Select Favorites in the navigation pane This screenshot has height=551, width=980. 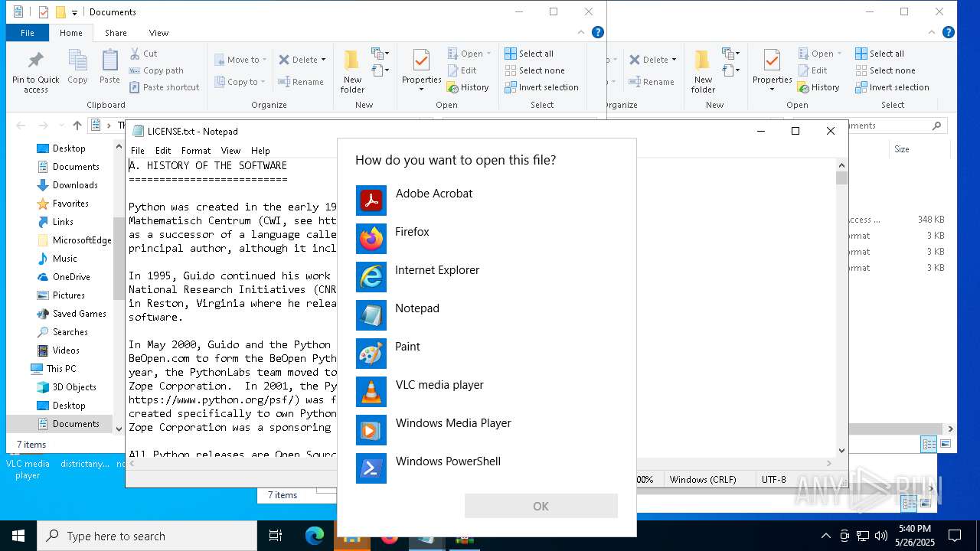tap(70, 204)
